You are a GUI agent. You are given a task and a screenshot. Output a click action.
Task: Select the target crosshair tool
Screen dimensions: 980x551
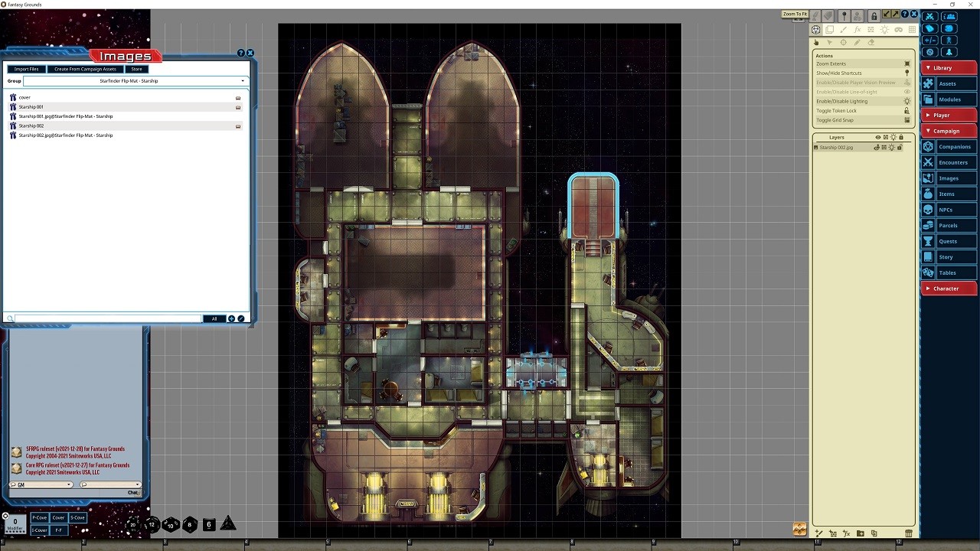[843, 42]
